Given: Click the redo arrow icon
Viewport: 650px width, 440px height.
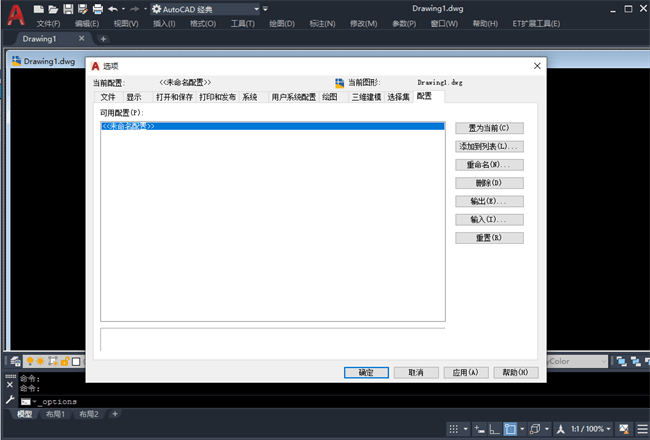Looking at the screenshot, I should point(134,9).
